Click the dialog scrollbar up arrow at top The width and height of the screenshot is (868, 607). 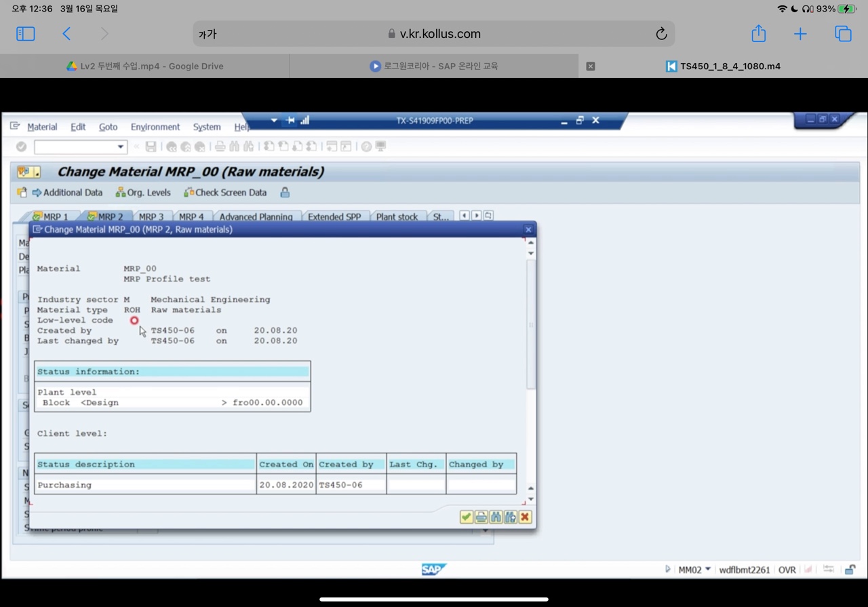(531, 242)
